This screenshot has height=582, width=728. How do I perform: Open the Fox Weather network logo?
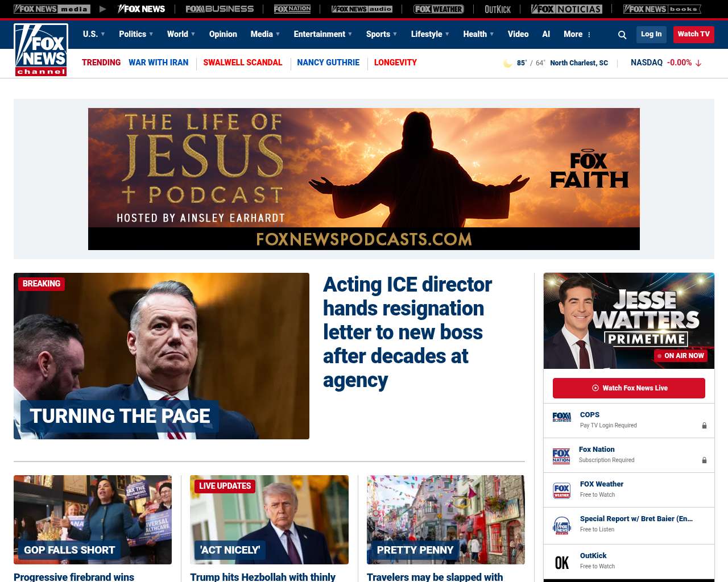[x=439, y=9]
